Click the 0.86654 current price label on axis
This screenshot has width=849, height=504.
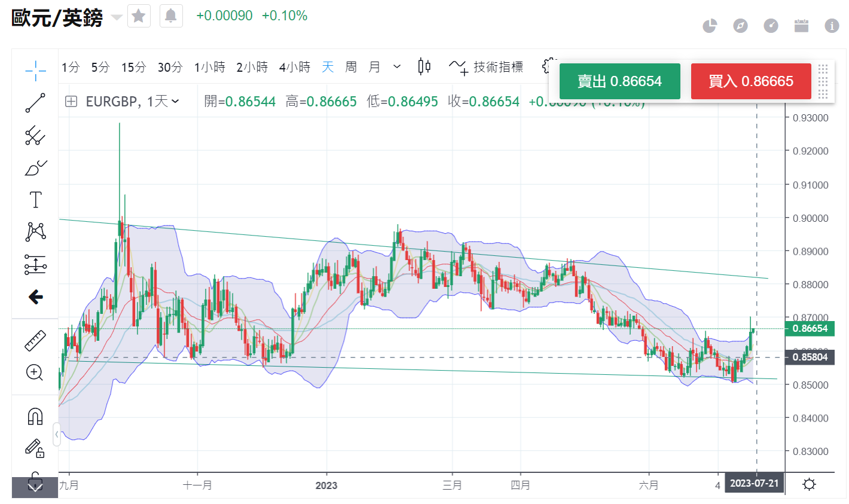coord(810,328)
